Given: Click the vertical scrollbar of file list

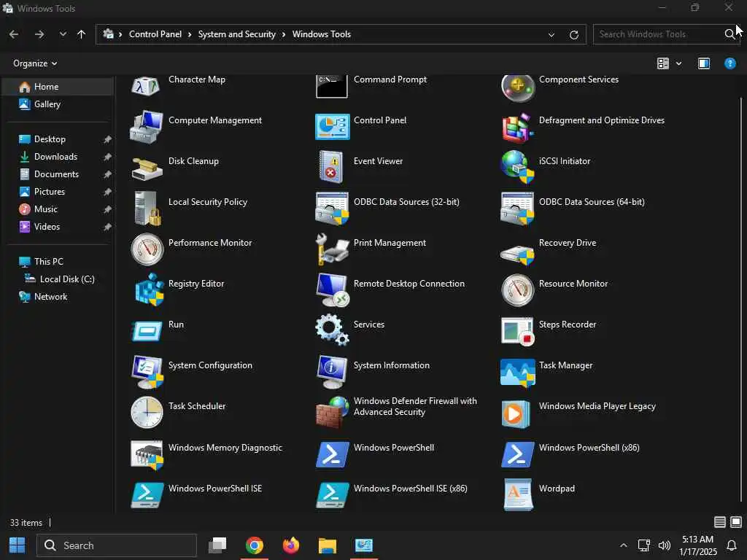Looking at the screenshot, I should 741,299.
